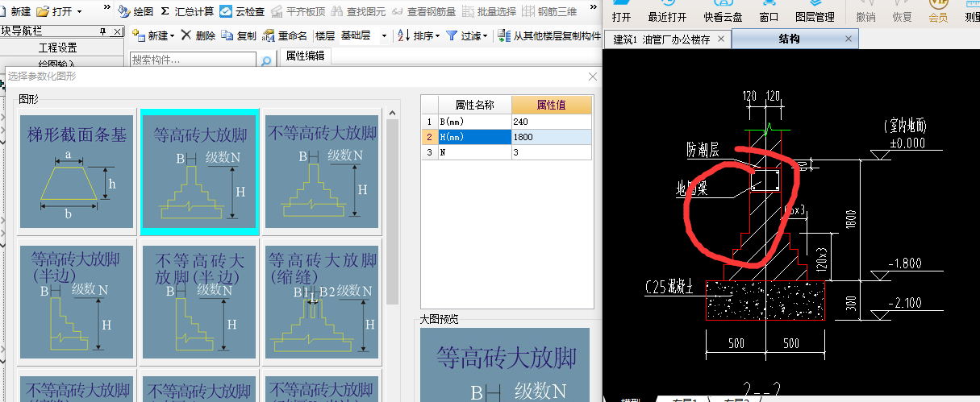
Task: Select the 等高砖大放脚 shape thumbnail
Action: click(x=200, y=172)
